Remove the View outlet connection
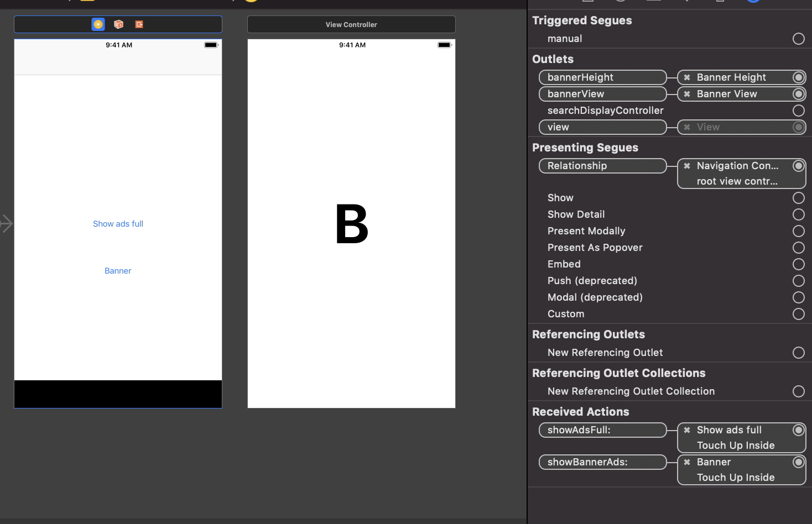812x524 pixels. (687, 127)
